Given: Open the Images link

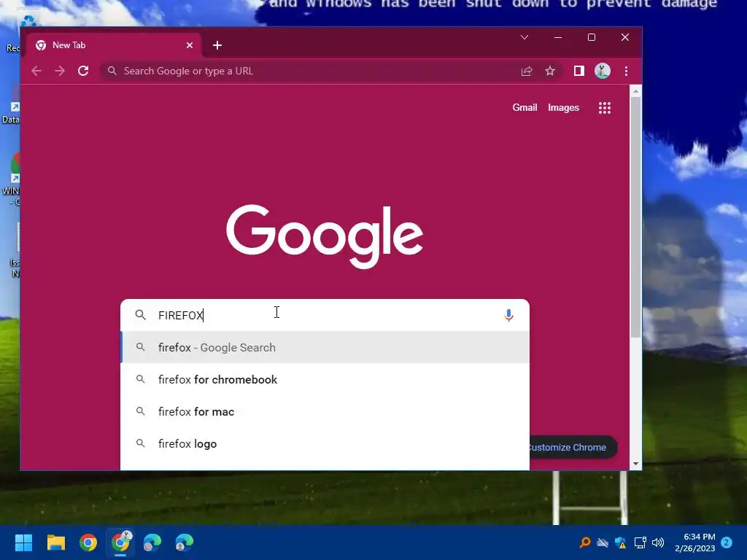Looking at the screenshot, I should (563, 108).
